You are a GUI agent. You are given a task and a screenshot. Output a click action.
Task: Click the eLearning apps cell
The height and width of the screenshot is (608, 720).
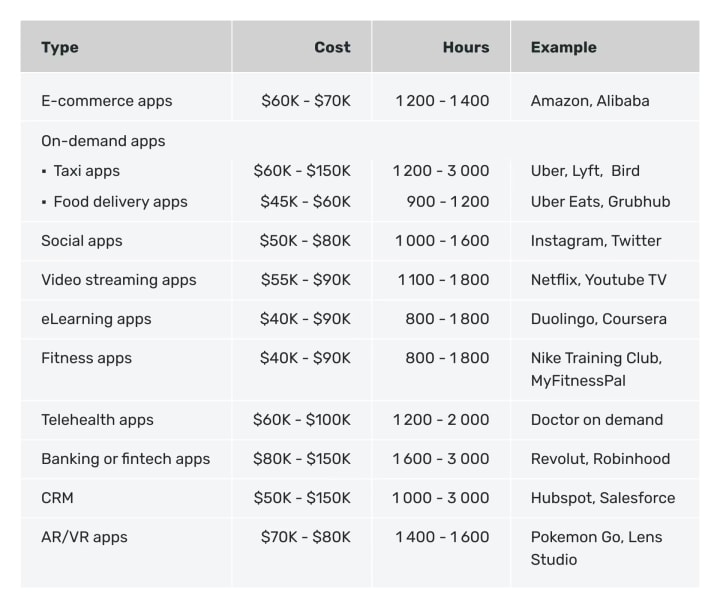96,319
